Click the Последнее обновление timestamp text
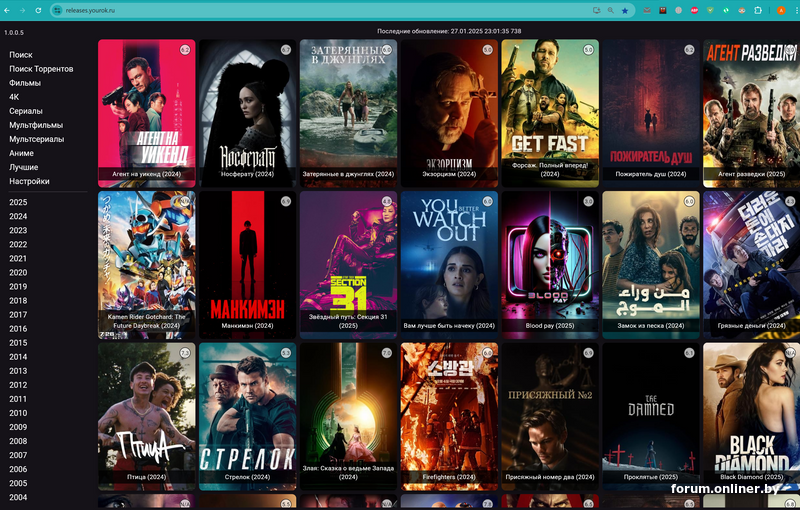 pos(449,31)
